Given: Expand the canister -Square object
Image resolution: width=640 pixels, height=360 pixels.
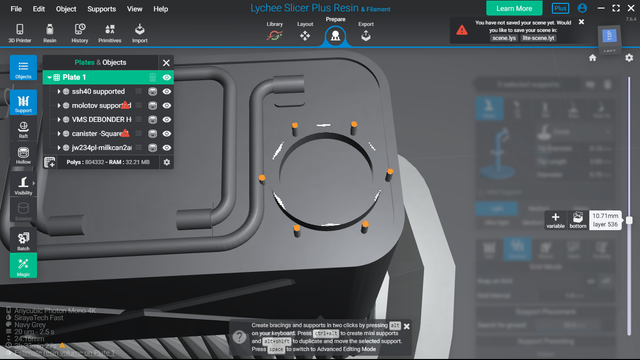Looking at the screenshot, I should (x=59, y=133).
